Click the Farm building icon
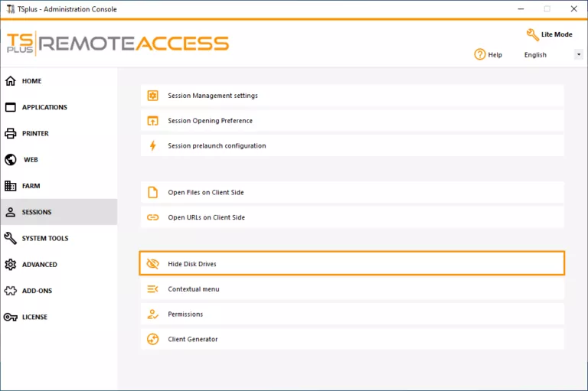Image resolution: width=588 pixels, height=391 pixels. pyautogui.click(x=11, y=186)
